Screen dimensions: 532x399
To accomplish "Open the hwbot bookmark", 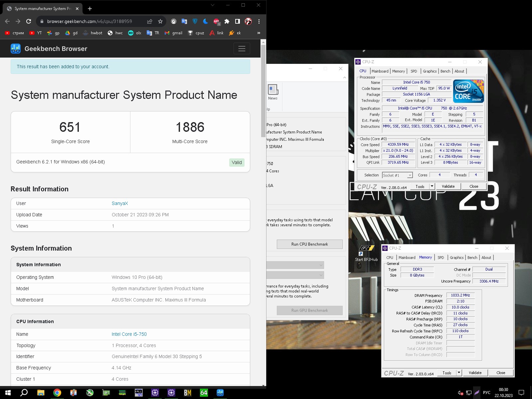I will (x=93, y=33).
